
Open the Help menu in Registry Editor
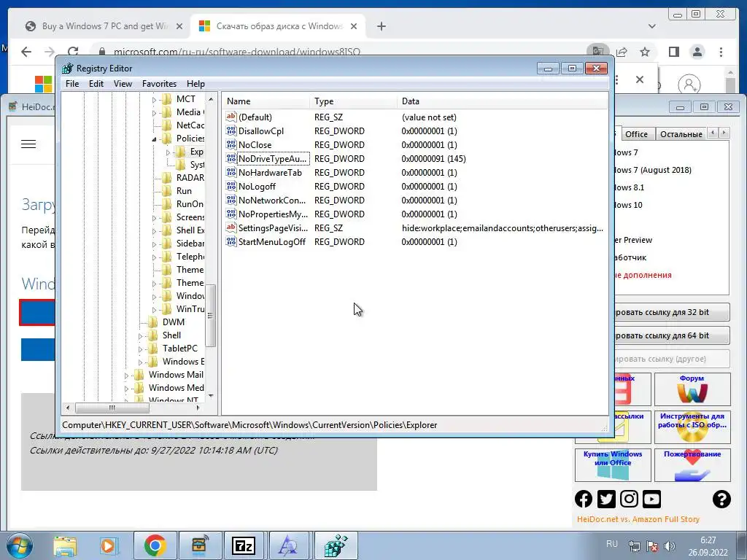tap(196, 84)
